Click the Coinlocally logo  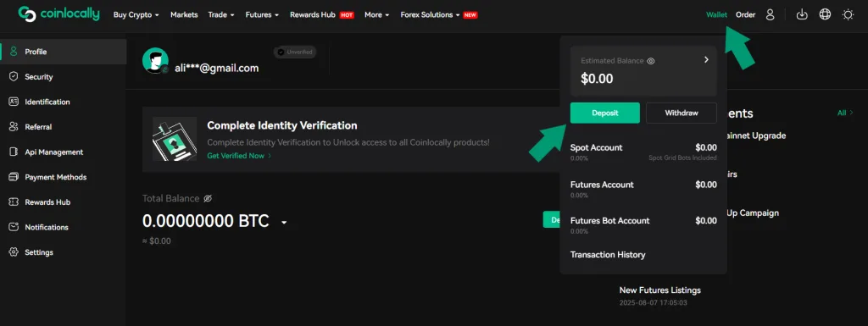pos(58,14)
